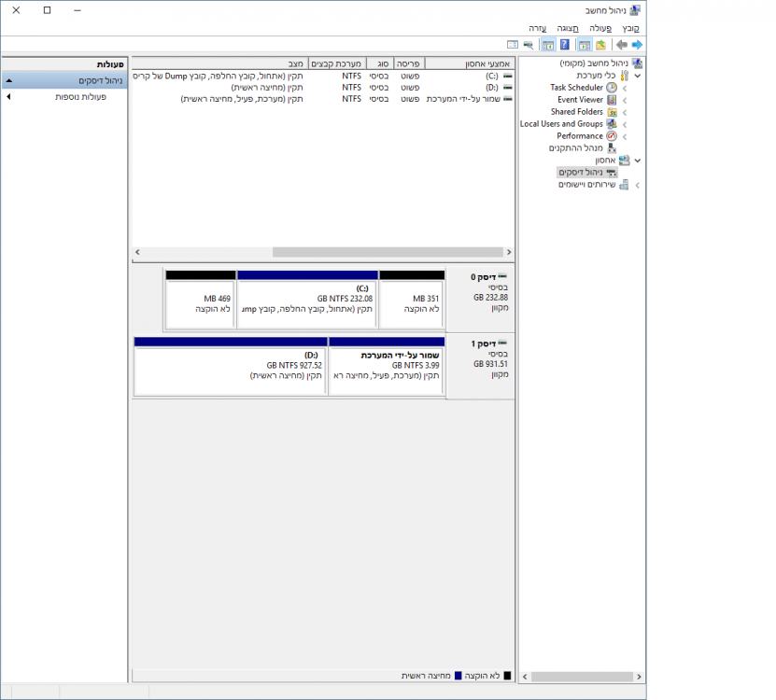Expand the Shared Folders tree node
The image size is (776, 700).
(x=625, y=112)
